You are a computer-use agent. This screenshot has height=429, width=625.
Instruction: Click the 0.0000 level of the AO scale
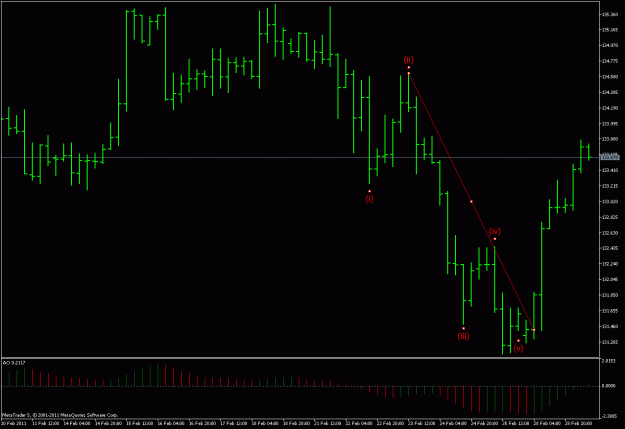[x=609, y=386]
